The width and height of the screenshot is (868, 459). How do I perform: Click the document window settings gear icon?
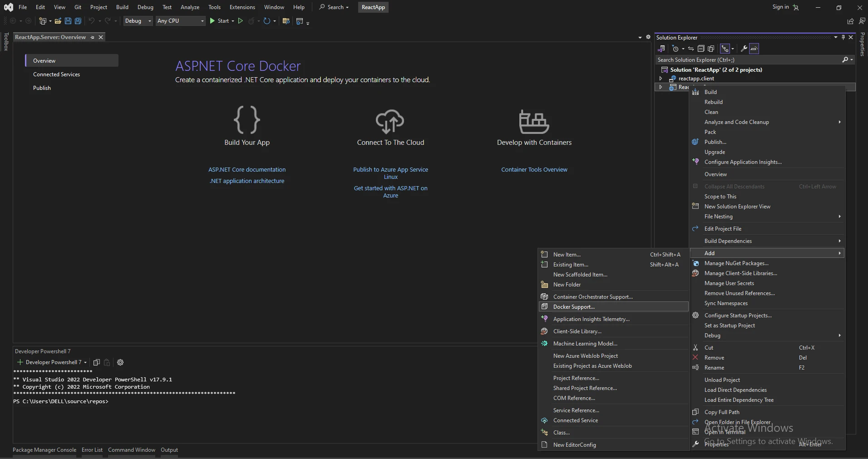tap(648, 37)
